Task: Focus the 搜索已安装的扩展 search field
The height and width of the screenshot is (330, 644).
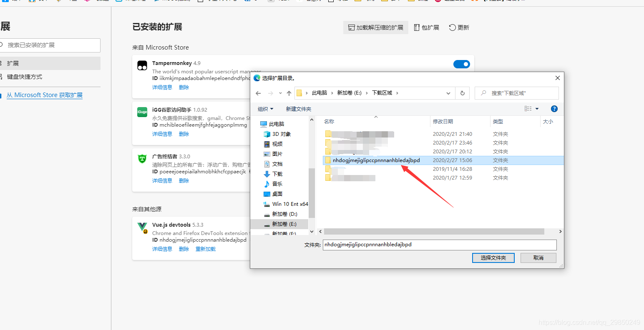Action: [x=49, y=45]
